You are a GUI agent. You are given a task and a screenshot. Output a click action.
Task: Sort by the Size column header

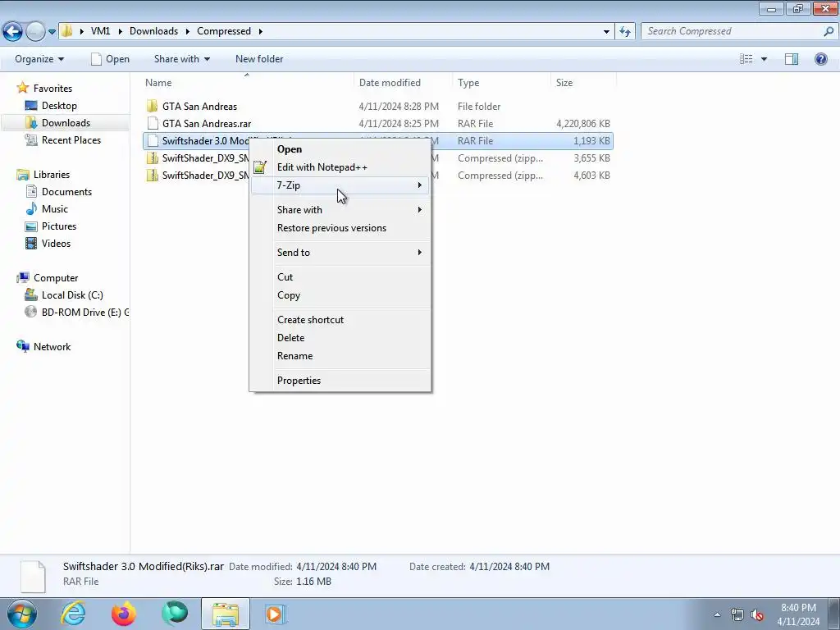583,83
